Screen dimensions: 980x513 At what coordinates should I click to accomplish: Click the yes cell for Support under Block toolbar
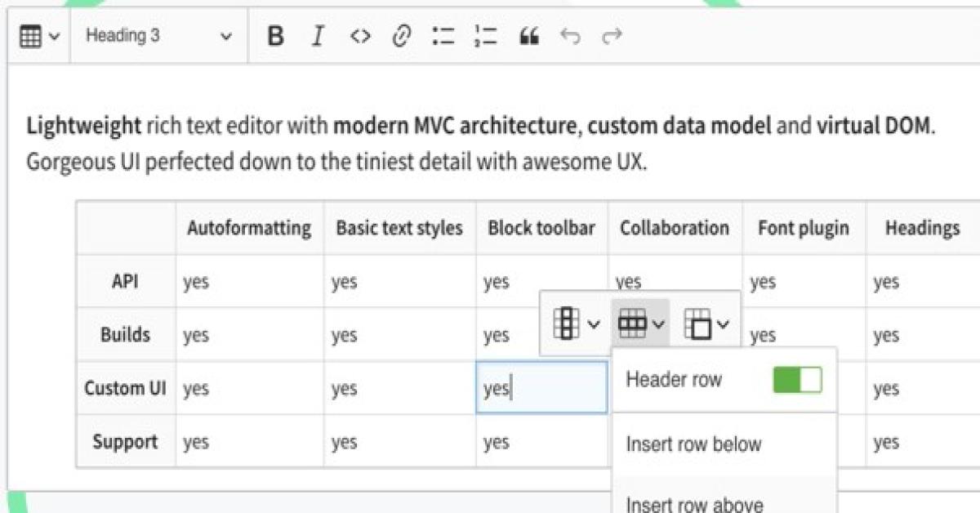click(541, 442)
